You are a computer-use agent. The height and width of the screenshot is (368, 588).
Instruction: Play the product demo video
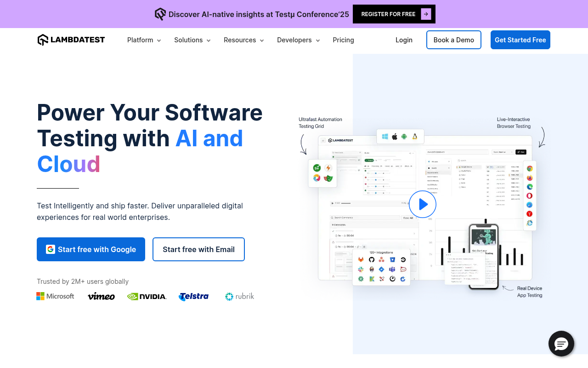tap(422, 204)
